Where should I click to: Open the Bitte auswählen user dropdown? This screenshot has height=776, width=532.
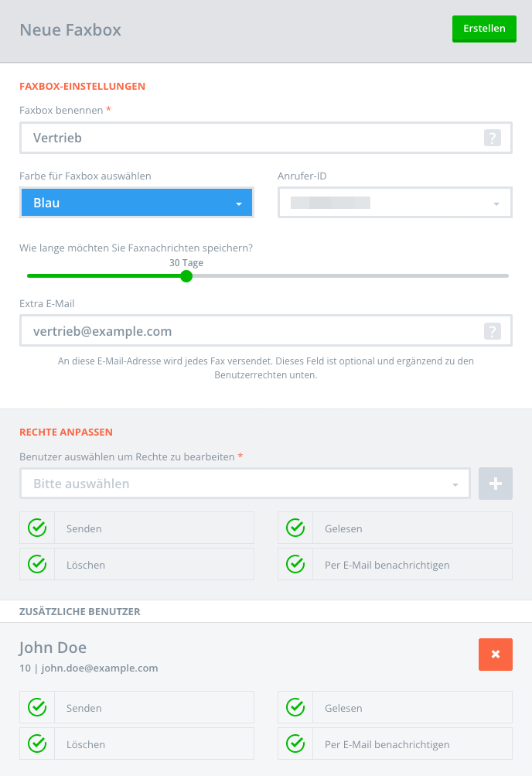coord(245,484)
